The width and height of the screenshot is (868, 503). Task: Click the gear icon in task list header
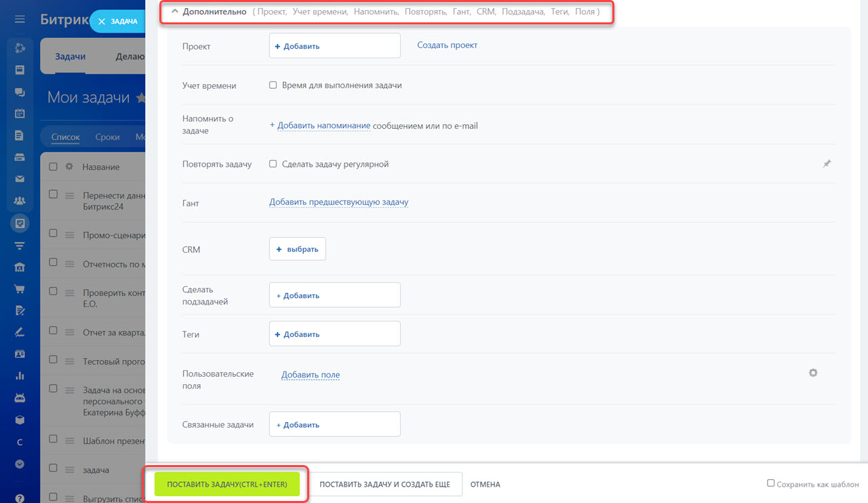[68, 167]
